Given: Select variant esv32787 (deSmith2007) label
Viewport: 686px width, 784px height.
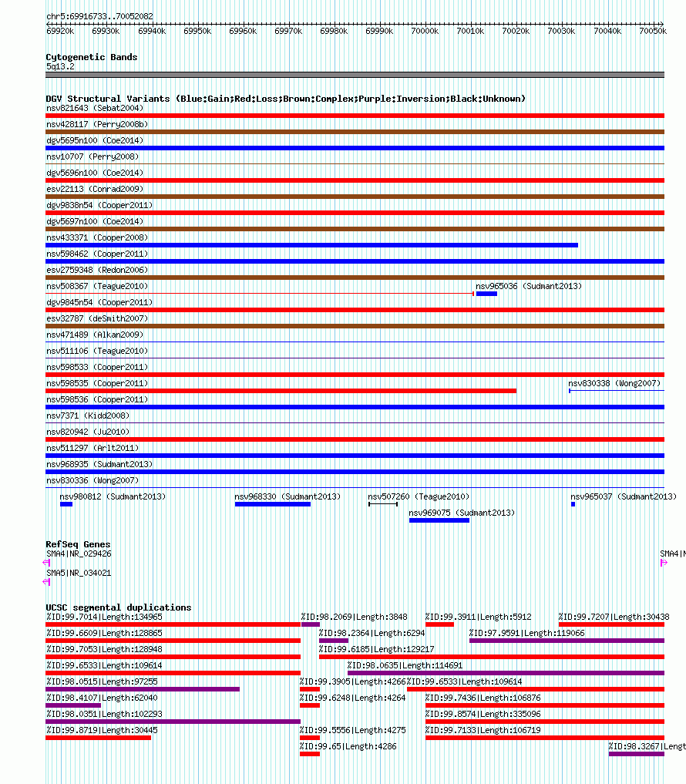Looking at the screenshot, I should click(x=97, y=318).
